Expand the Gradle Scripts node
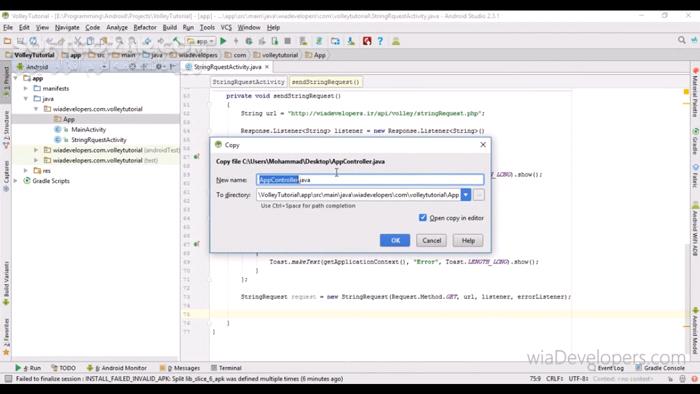The width and height of the screenshot is (700, 394). 16,181
